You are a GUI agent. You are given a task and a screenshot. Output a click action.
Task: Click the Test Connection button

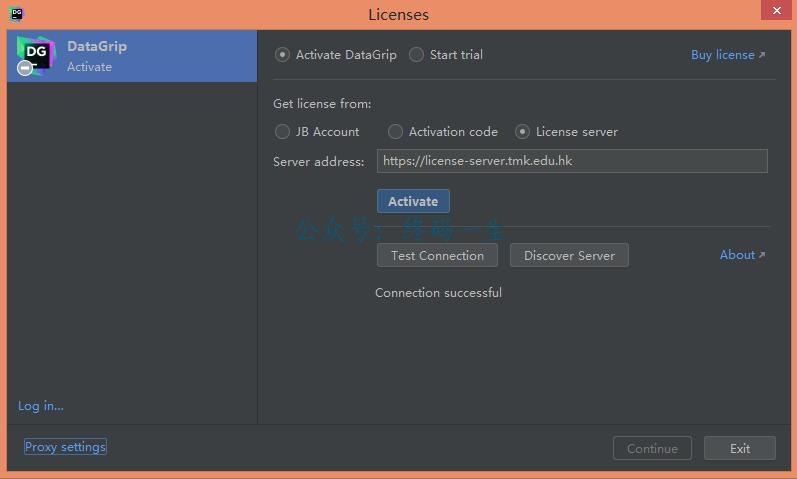pyautogui.click(x=437, y=255)
